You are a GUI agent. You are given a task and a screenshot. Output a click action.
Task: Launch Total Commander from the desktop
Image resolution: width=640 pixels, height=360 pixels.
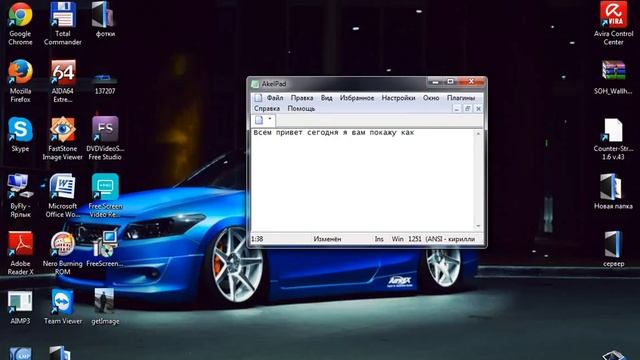pos(62,16)
